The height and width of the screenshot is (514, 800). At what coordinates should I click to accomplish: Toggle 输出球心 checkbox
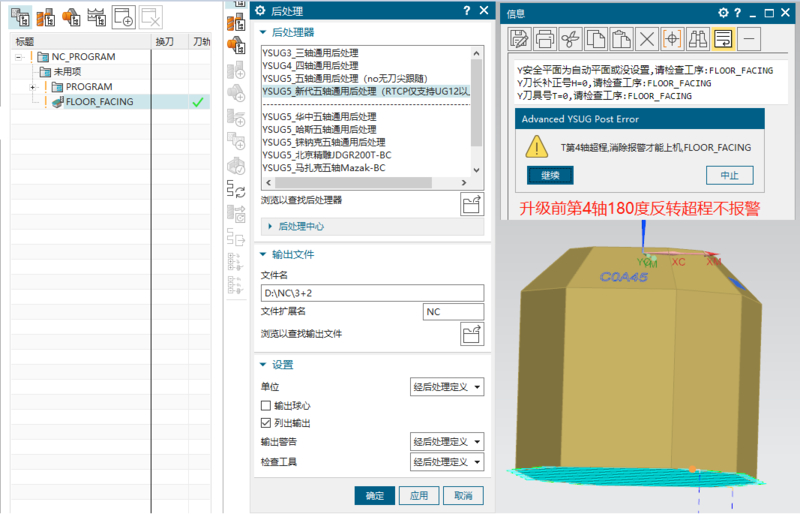click(265, 406)
